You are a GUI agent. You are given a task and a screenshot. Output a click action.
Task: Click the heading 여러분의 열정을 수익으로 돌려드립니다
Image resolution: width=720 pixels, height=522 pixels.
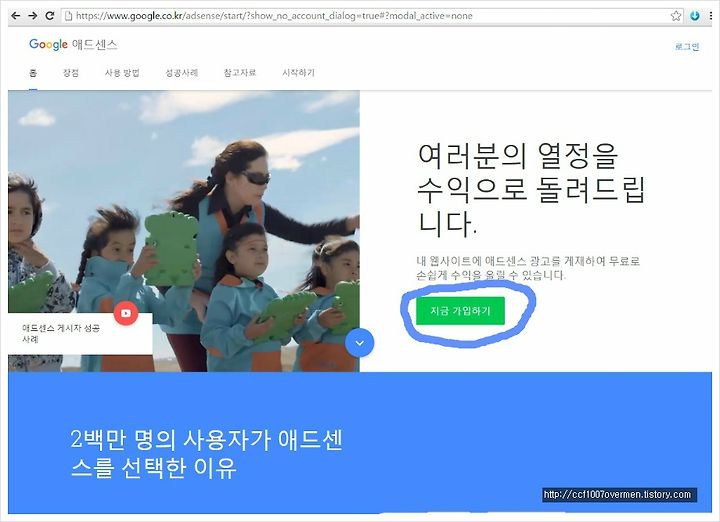[x=532, y=189]
